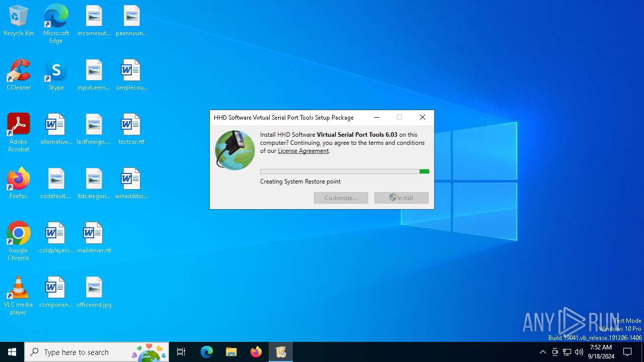
Task: Close the HHD Software setup window
Action: click(423, 117)
